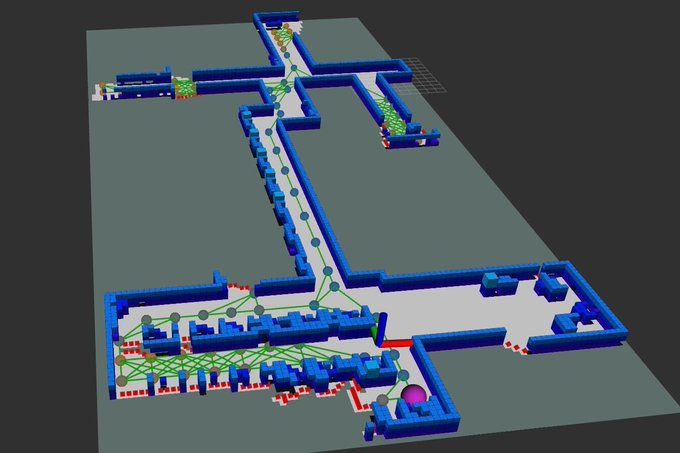The image size is (680, 453).
Task: Click the orange node at the bottom-left room corner
Action: tap(122, 360)
